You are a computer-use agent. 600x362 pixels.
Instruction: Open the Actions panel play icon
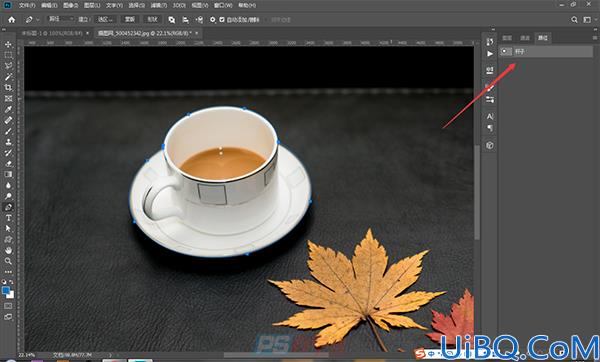pos(490,54)
